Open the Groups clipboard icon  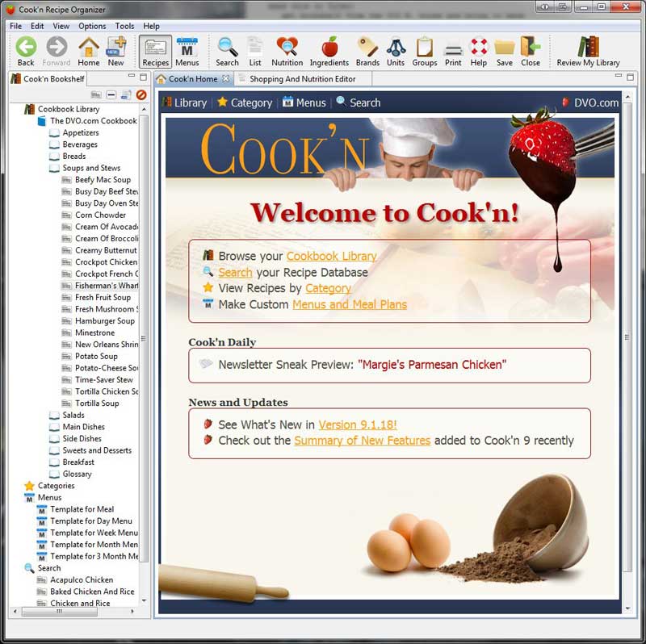(x=425, y=52)
